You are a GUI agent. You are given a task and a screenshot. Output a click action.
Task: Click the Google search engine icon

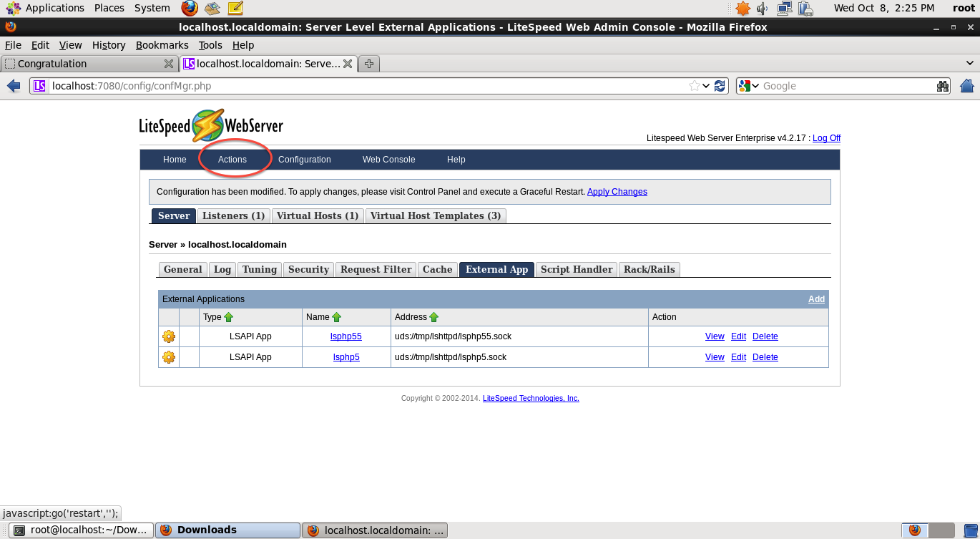[x=745, y=86]
